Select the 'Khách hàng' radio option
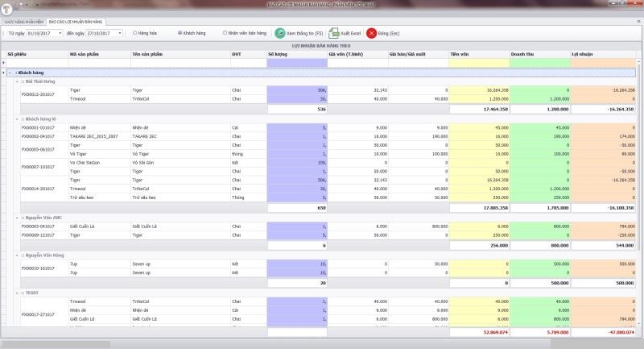 (180, 34)
